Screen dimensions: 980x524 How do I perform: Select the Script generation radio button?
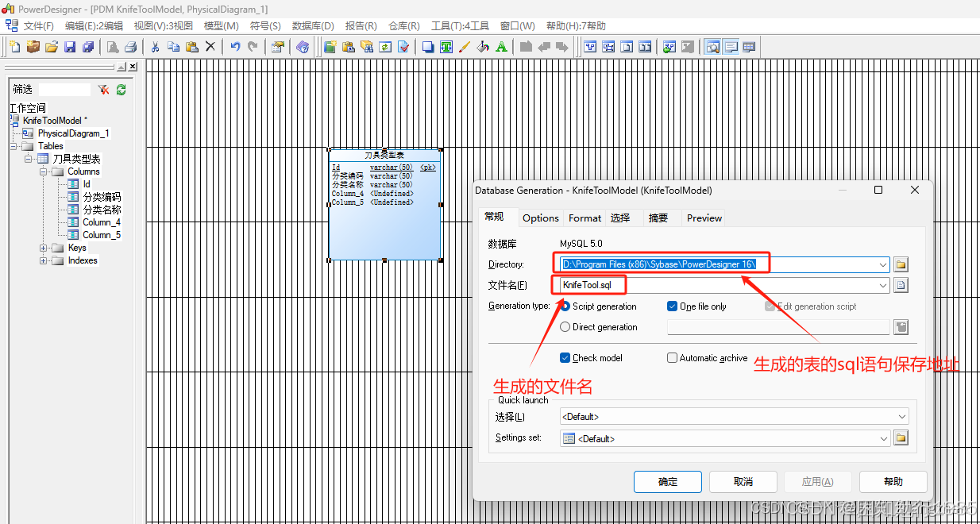(565, 306)
